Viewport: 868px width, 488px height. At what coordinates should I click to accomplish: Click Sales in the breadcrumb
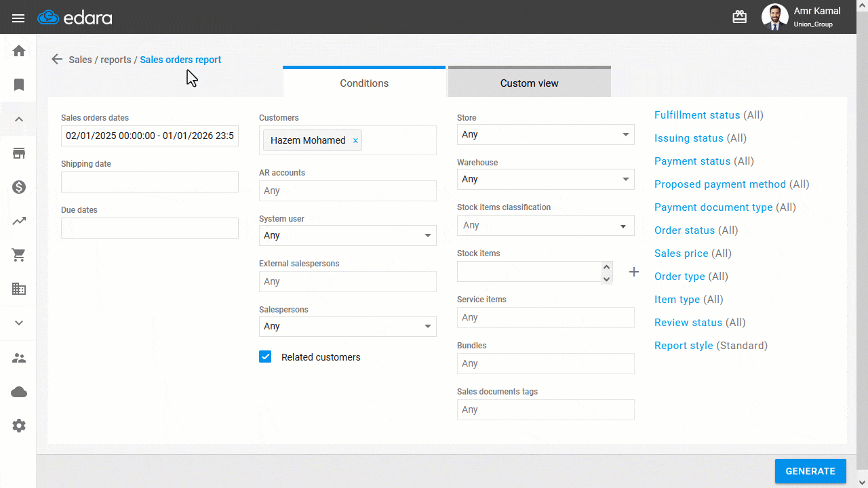[80, 60]
